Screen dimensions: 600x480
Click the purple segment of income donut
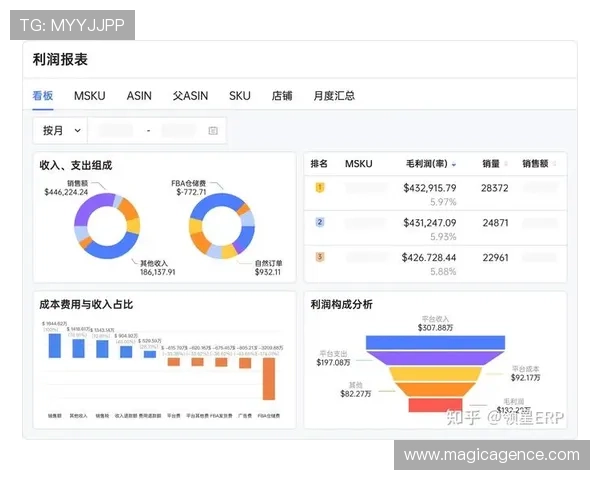(x=90, y=207)
